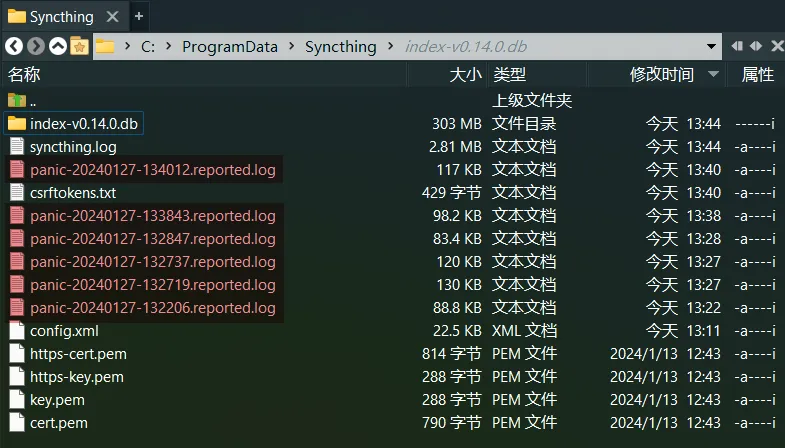Click the https-key.pem file icon
Viewport: 785px width, 448px height.
coord(17,376)
